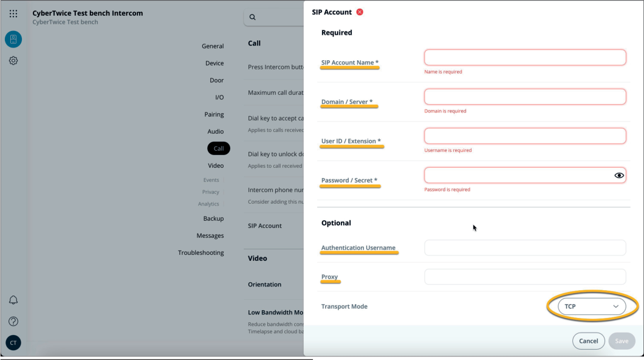Click the SIP Account Name field
This screenshot has height=360, width=644.
[524, 57]
